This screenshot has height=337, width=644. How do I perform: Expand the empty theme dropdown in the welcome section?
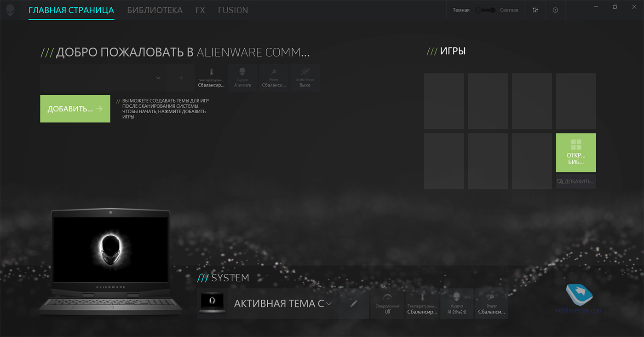point(103,78)
